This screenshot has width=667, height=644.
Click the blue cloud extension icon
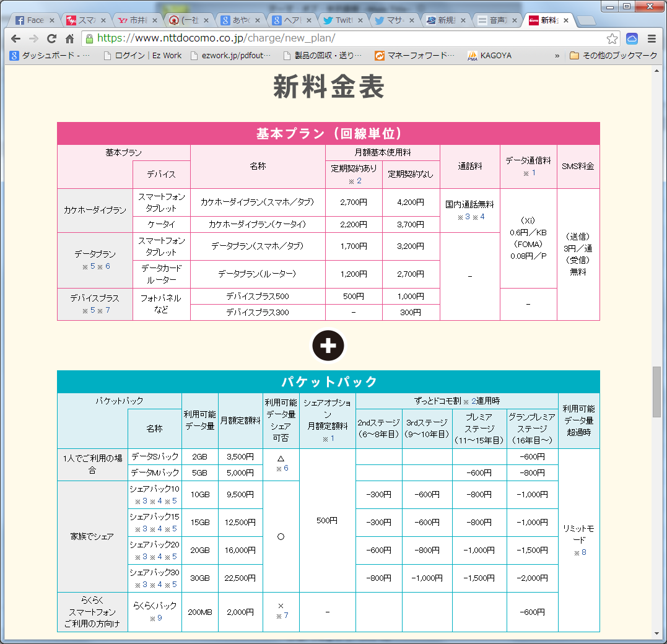click(x=632, y=38)
